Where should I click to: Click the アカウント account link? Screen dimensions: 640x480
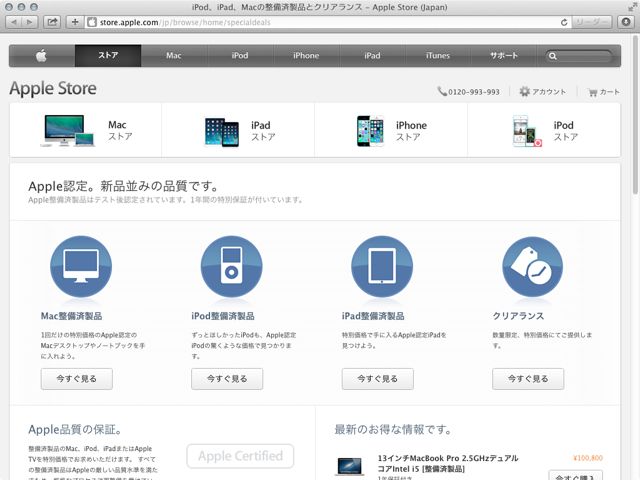[x=549, y=92]
